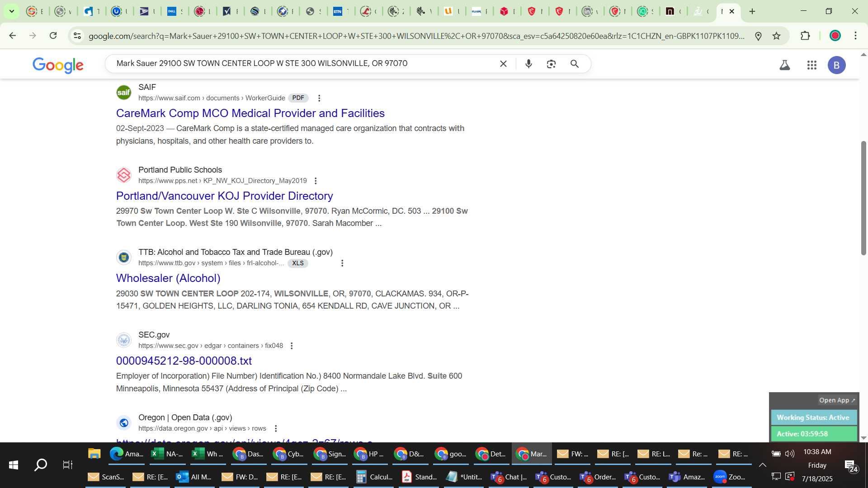The height and width of the screenshot is (488, 868).
Task: Open the Chat Teams taskbar window
Action: [509, 477]
